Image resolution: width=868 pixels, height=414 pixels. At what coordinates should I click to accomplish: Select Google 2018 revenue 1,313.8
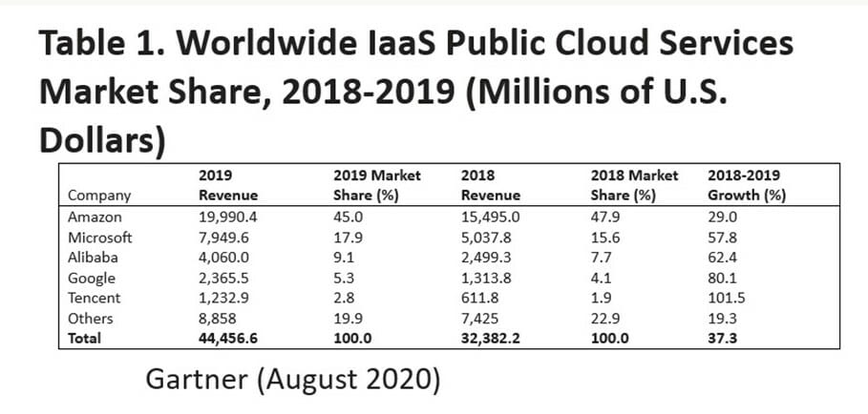[485, 278]
